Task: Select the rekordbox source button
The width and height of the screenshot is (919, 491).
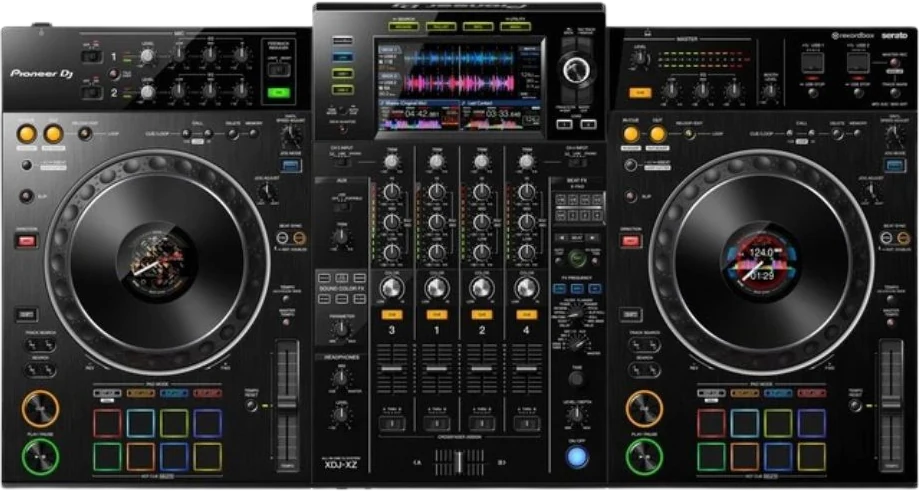Action: pyautogui.click(x=343, y=40)
